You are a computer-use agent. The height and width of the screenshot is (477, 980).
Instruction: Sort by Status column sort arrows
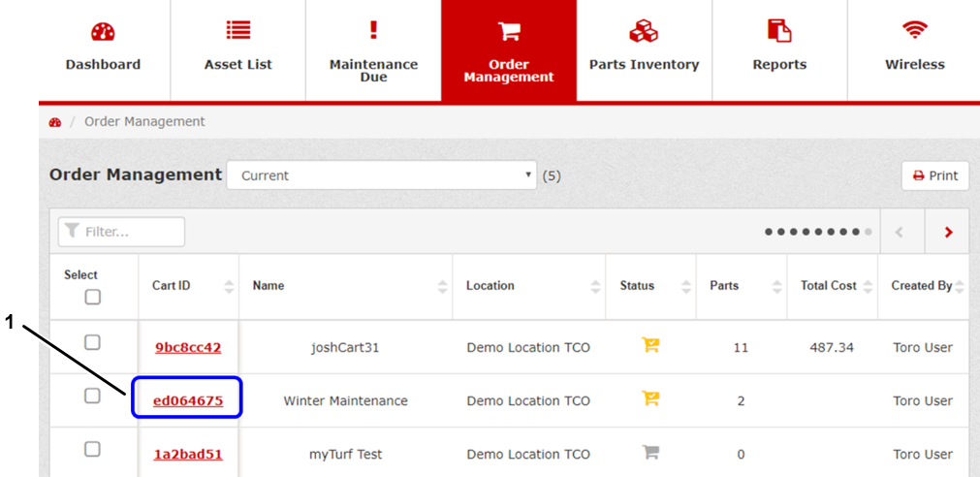[686, 286]
